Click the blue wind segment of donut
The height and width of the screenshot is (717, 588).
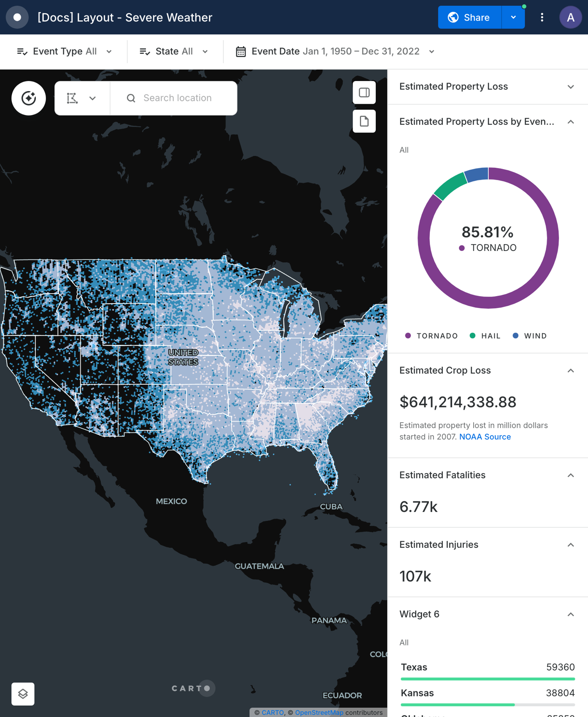(x=477, y=175)
